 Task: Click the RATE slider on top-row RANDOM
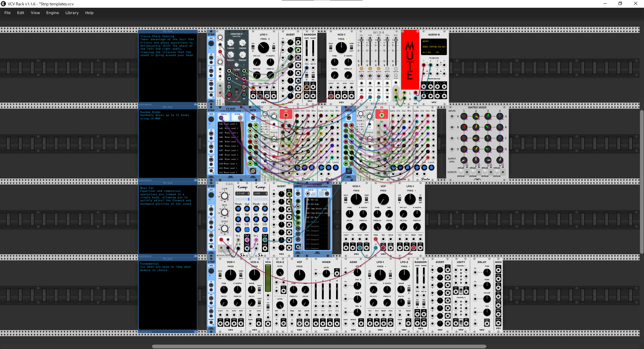point(307,49)
